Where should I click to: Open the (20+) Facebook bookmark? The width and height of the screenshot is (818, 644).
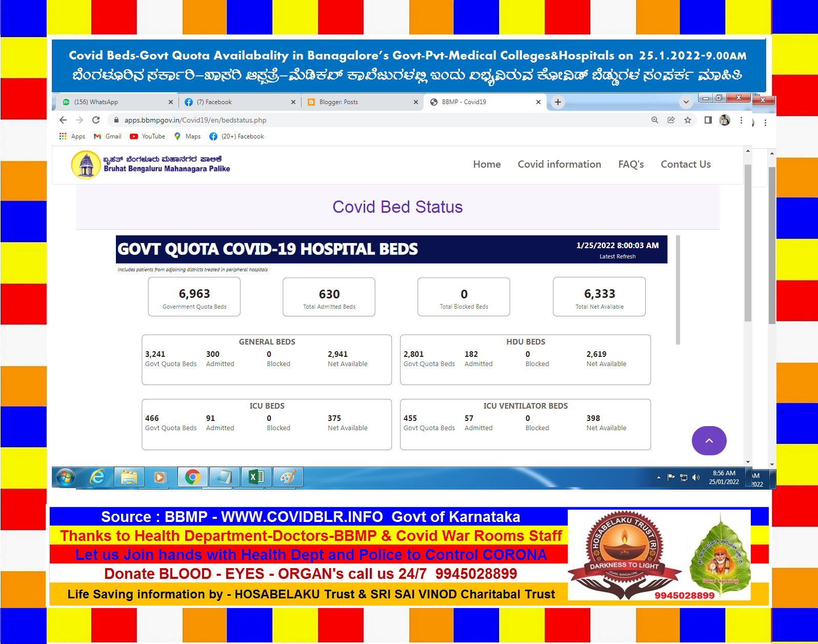pyautogui.click(x=237, y=136)
